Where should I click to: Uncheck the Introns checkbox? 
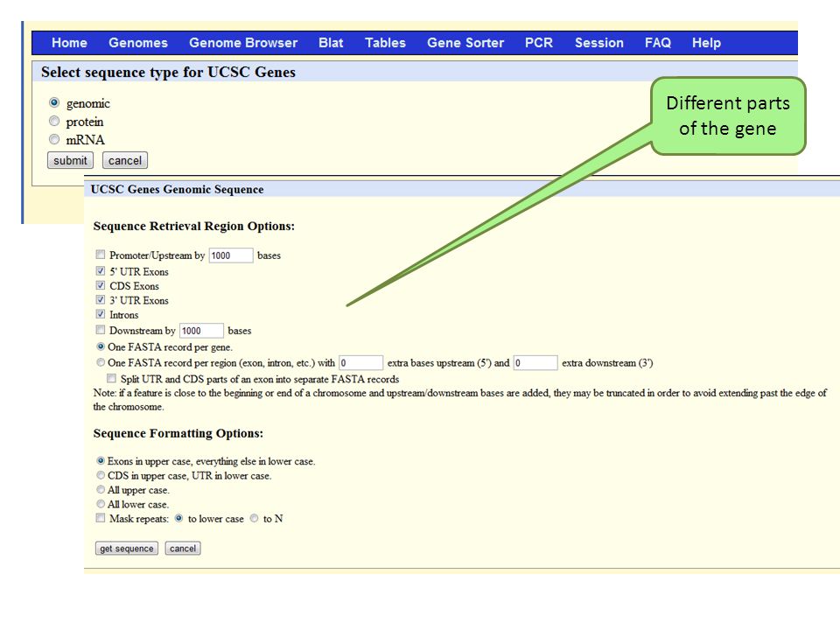(101, 314)
